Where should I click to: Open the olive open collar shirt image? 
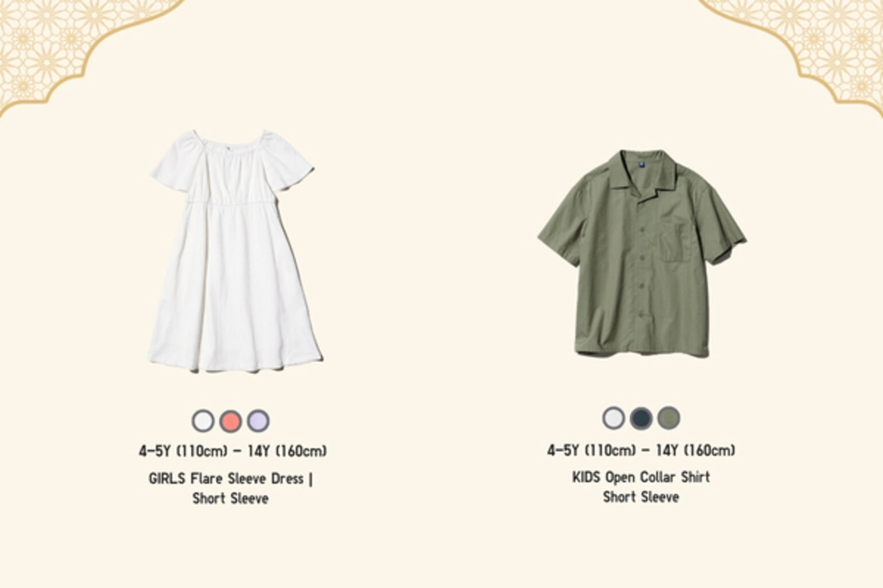tap(642, 253)
